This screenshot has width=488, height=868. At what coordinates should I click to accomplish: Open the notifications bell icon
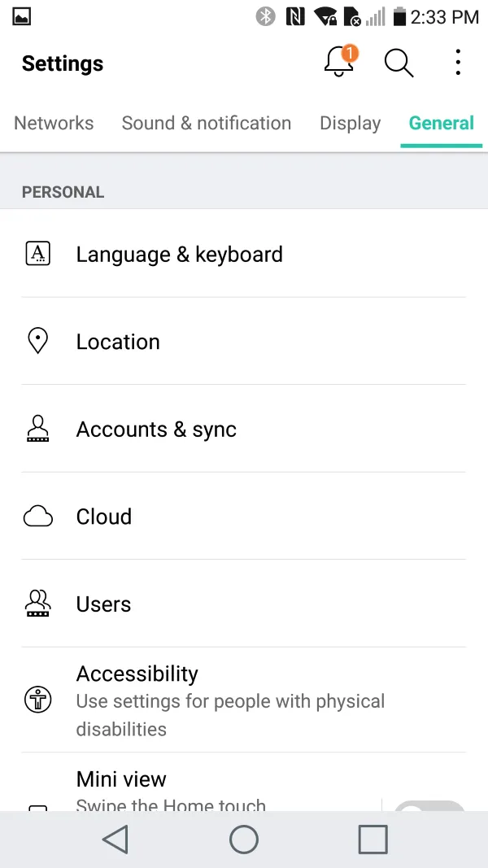pyautogui.click(x=340, y=63)
